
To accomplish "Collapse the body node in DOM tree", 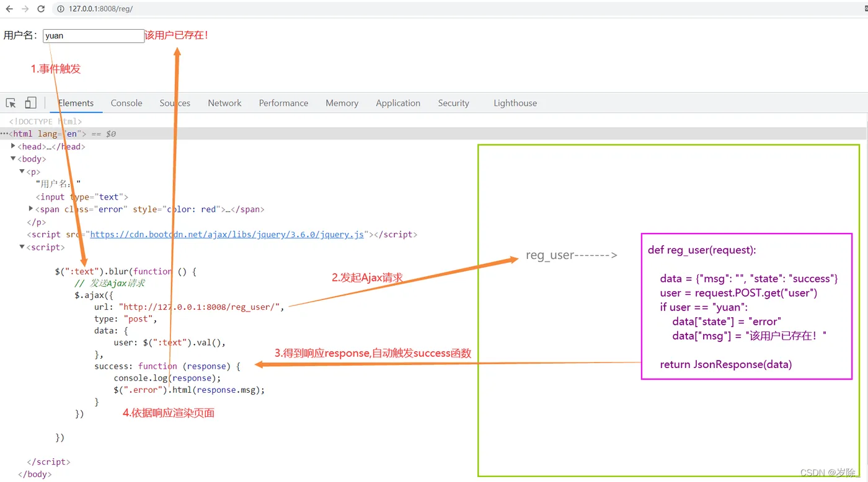I will point(14,159).
